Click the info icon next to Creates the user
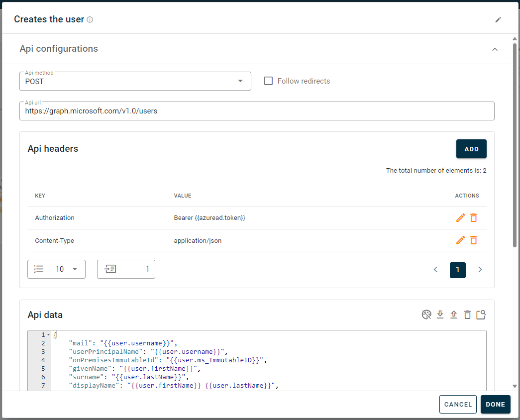The width and height of the screenshot is (520, 420). [x=90, y=19]
